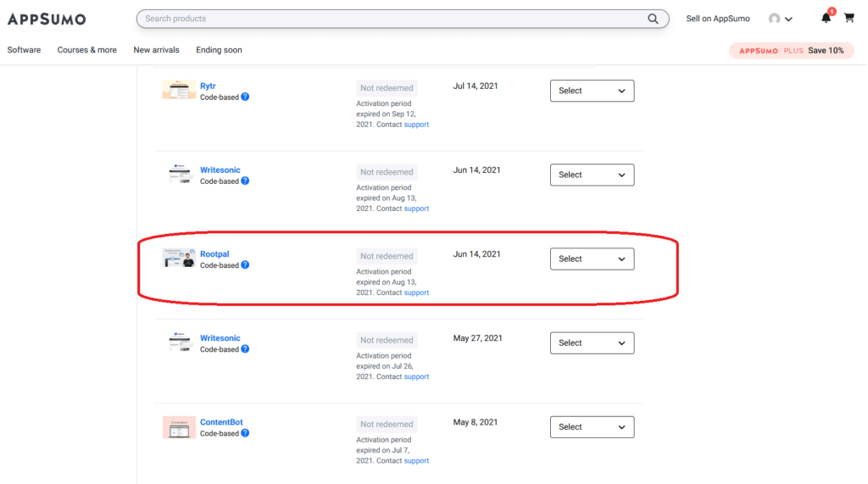Click support link in Writesonic May 27 row
Screen dimensions: 868x484
click(x=416, y=376)
